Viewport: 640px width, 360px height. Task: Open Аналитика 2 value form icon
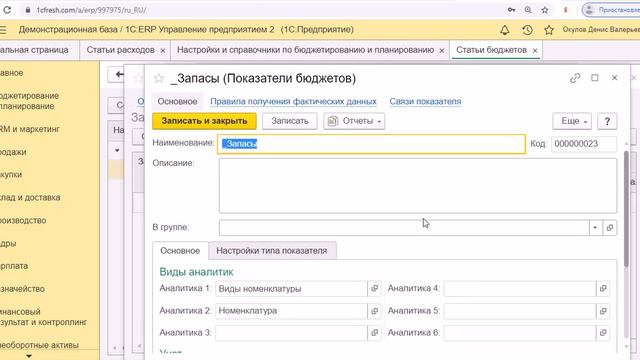[x=374, y=311]
